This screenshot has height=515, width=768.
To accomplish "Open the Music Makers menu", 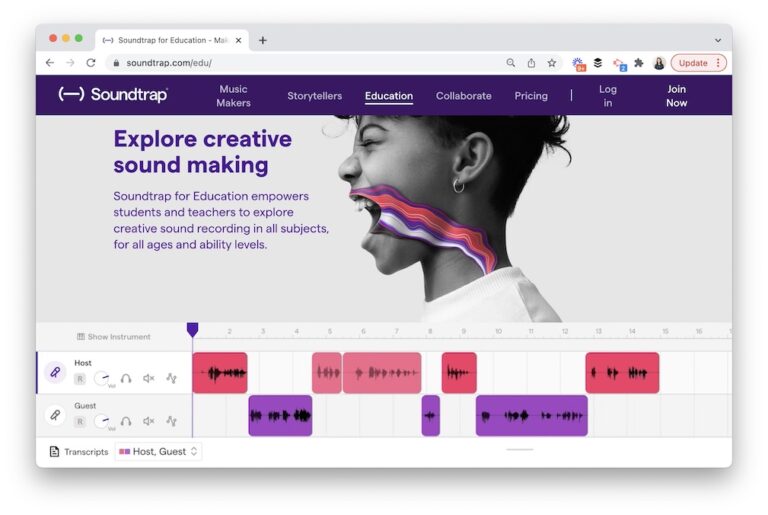I will (233, 96).
